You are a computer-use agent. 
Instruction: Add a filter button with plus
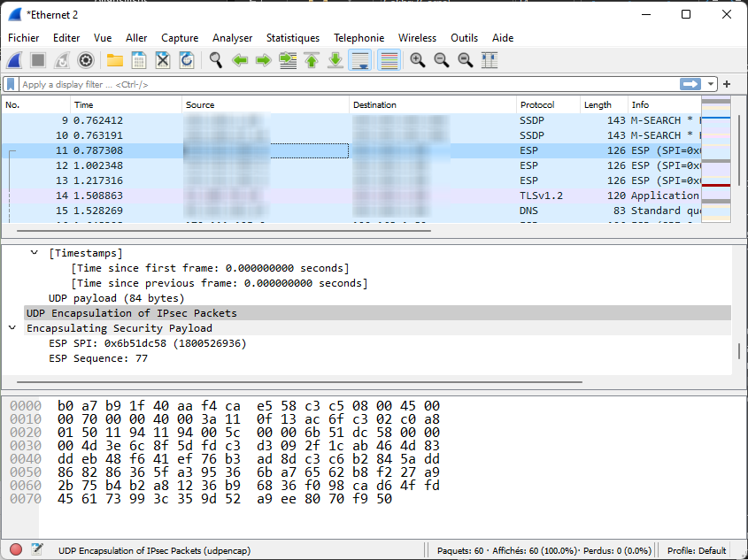click(x=727, y=84)
